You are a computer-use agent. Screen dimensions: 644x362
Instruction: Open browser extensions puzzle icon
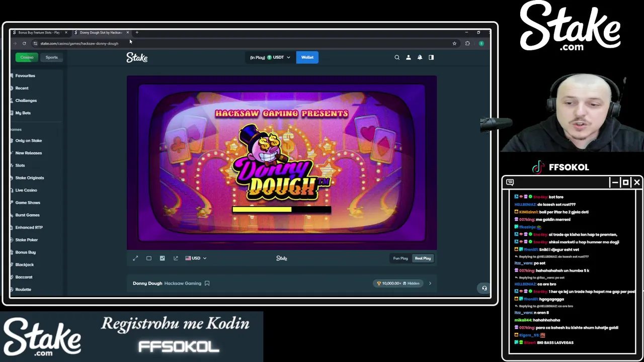(467, 43)
